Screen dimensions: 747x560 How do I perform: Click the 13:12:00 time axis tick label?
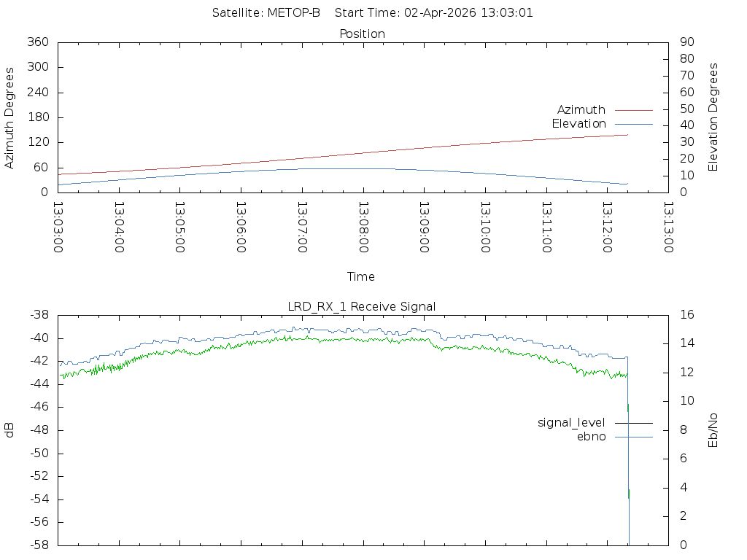click(607, 227)
